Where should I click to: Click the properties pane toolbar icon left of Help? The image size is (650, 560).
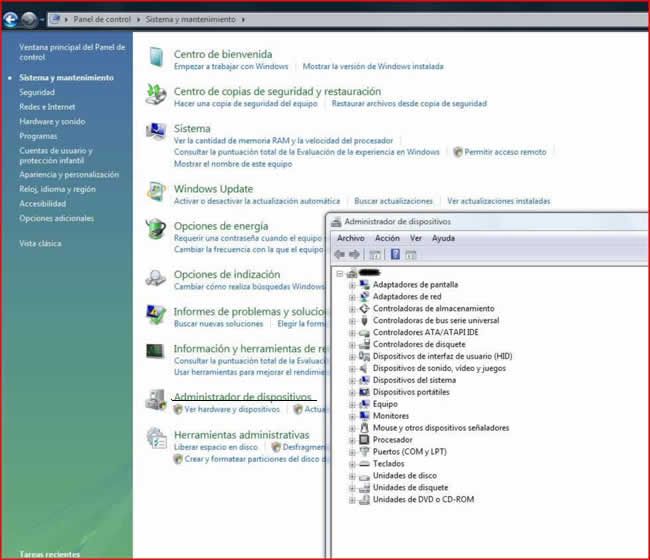point(375,255)
